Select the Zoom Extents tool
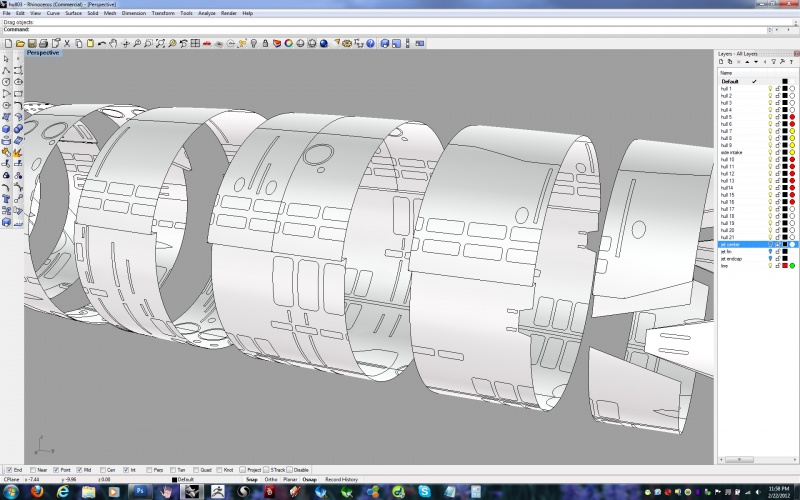Image resolution: width=800 pixels, height=500 pixels. click(160, 43)
